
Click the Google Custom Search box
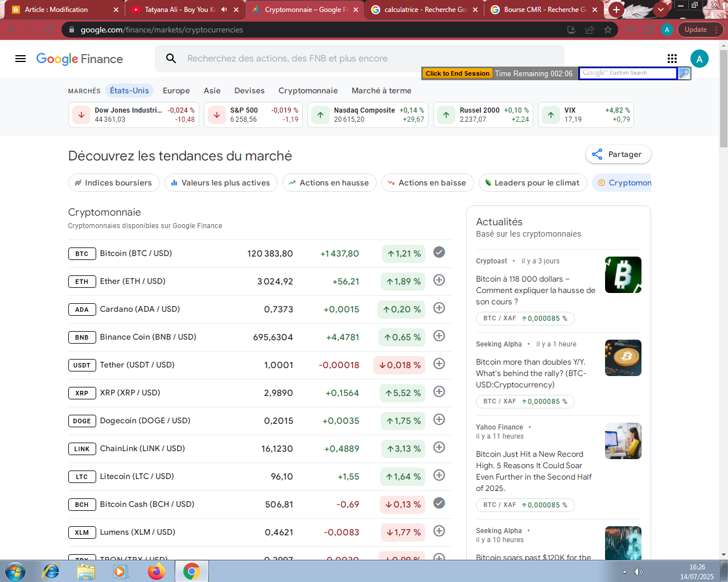pyautogui.click(x=628, y=73)
